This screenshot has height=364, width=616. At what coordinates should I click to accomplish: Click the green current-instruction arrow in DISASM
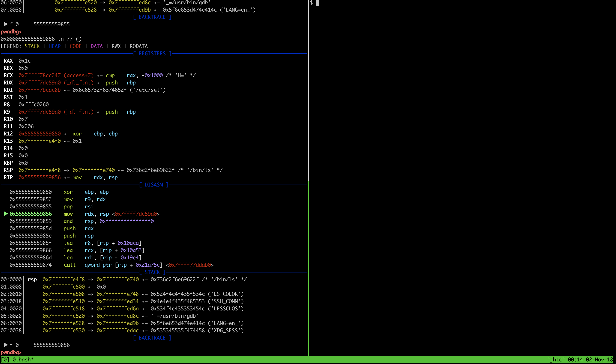(x=6, y=214)
